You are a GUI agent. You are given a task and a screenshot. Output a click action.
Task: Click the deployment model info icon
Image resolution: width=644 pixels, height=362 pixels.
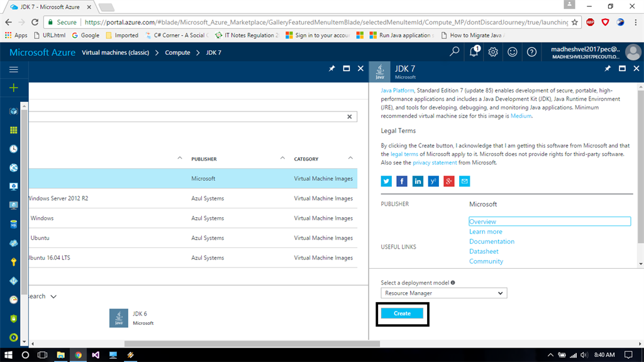click(x=453, y=283)
